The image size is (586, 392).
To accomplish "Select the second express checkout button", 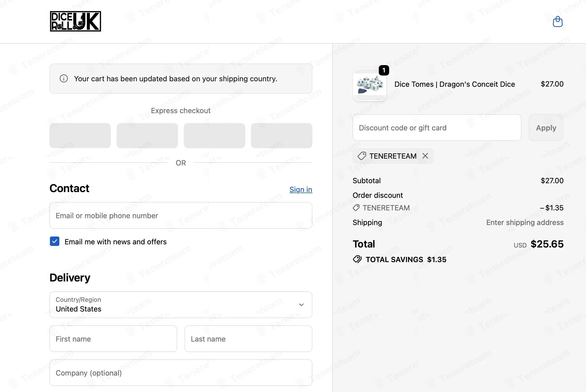I will pos(147,136).
